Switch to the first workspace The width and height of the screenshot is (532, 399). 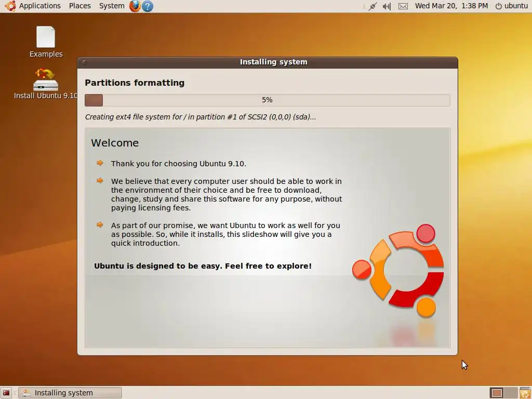click(497, 393)
